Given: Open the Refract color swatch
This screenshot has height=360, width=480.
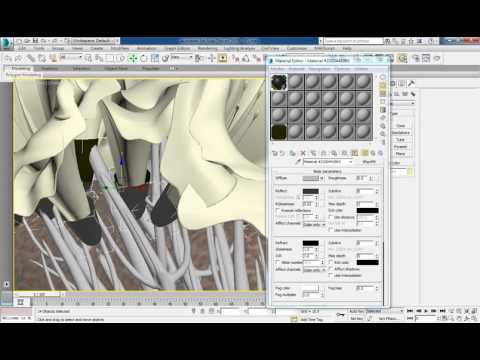Looking at the screenshot, I should coord(311,243).
